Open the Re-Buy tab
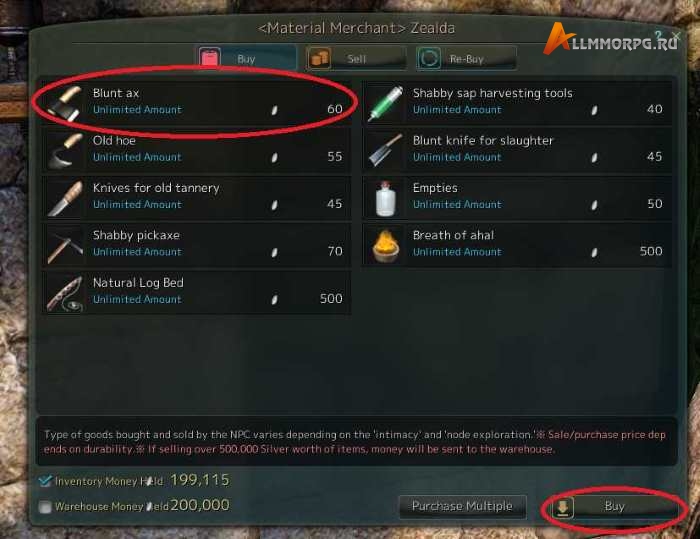 pyautogui.click(x=466, y=58)
